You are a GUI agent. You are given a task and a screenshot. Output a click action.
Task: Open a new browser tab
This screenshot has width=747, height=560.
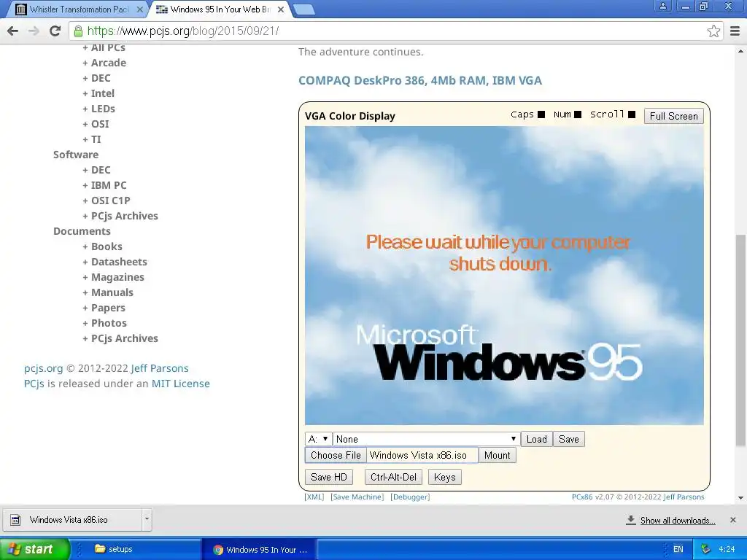click(303, 9)
